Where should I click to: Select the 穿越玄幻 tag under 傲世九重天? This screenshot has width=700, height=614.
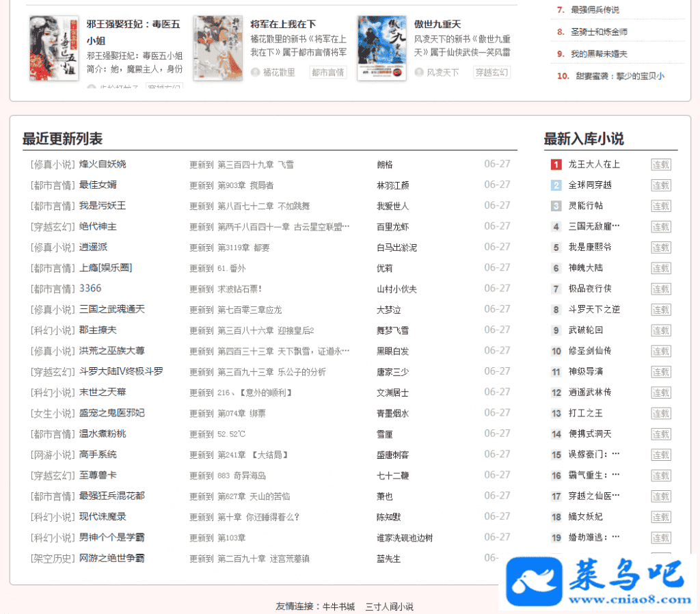click(492, 72)
